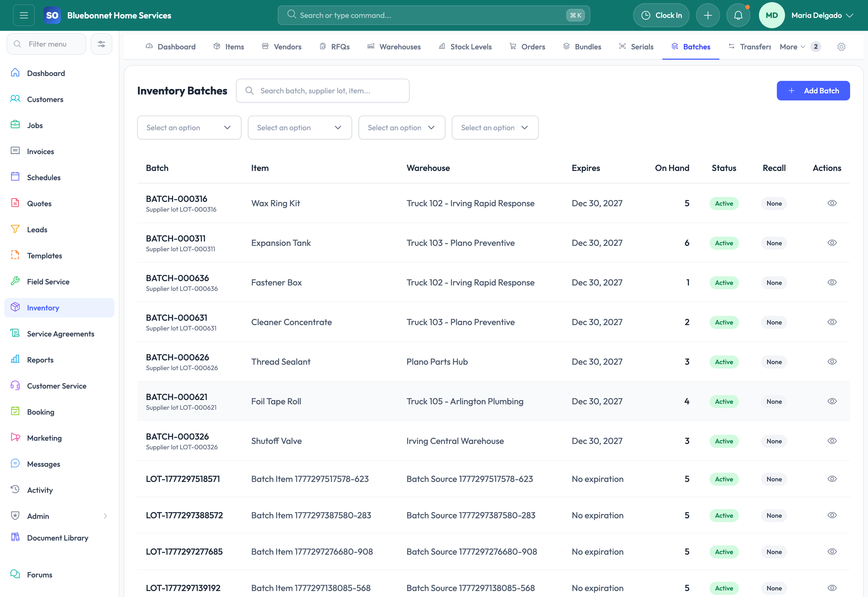View BATCH-000326 details via eye icon

[832, 441]
